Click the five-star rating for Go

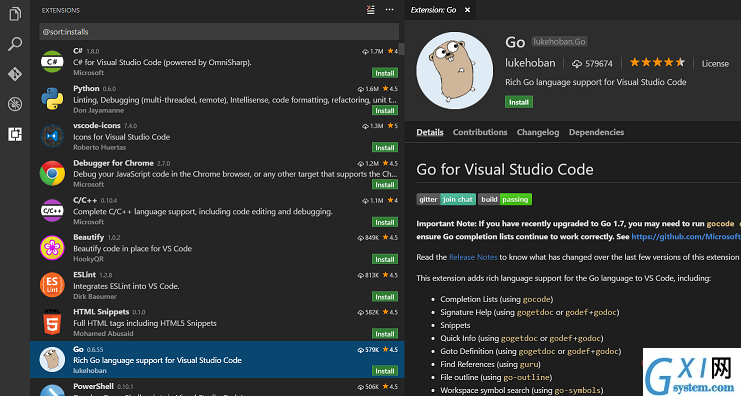(657, 63)
